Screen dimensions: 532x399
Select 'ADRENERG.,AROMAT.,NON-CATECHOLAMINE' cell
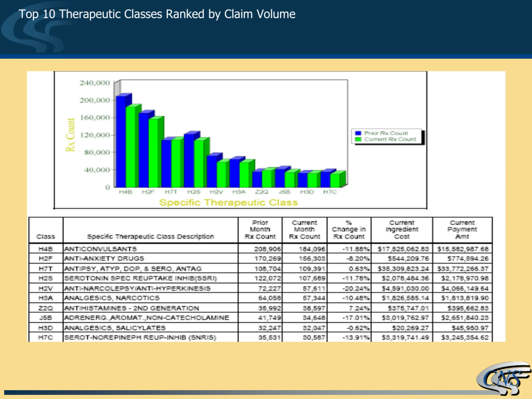(150, 318)
